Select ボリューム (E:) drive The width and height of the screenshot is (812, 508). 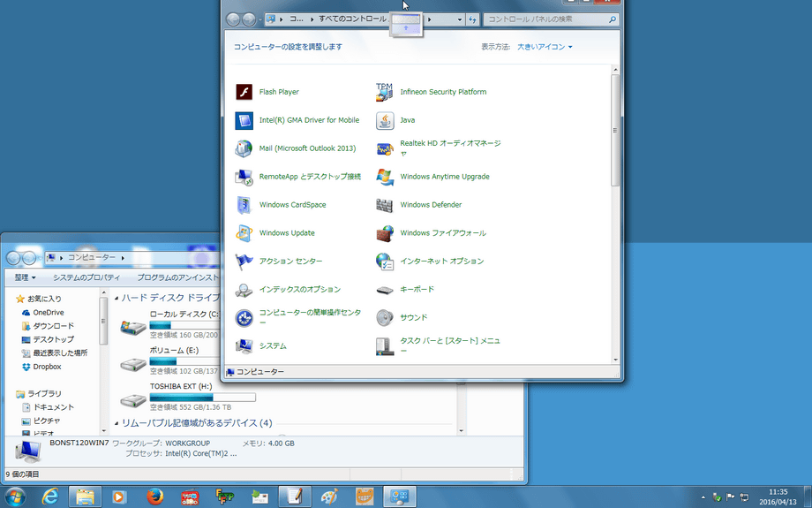(x=171, y=360)
